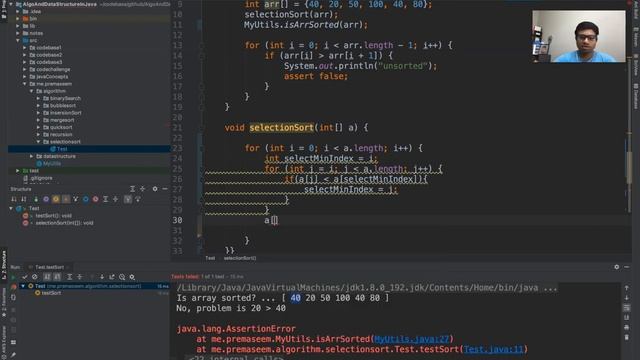Viewport: 640px width, 360px height.
Task: Rerun tests with green play button
Action: point(13,277)
